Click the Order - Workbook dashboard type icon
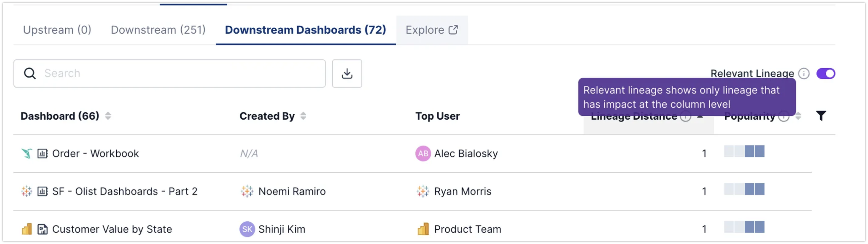 pyautogui.click(x=42, y=154)
